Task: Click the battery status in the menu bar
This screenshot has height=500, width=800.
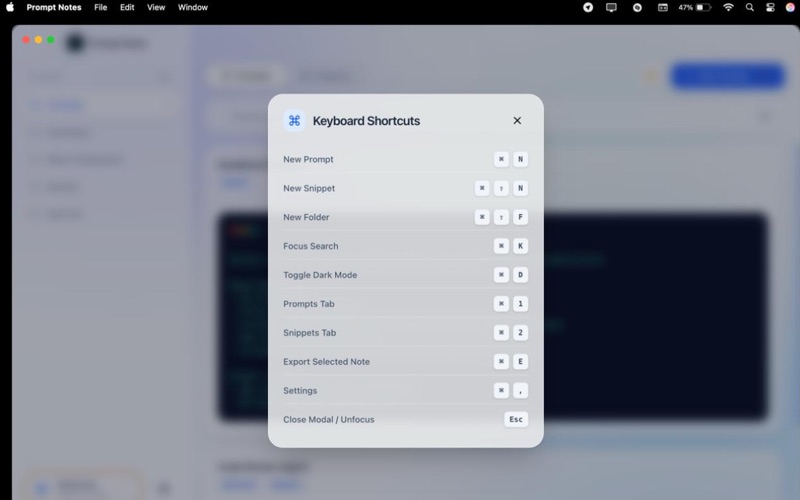Action: (694, 7)
